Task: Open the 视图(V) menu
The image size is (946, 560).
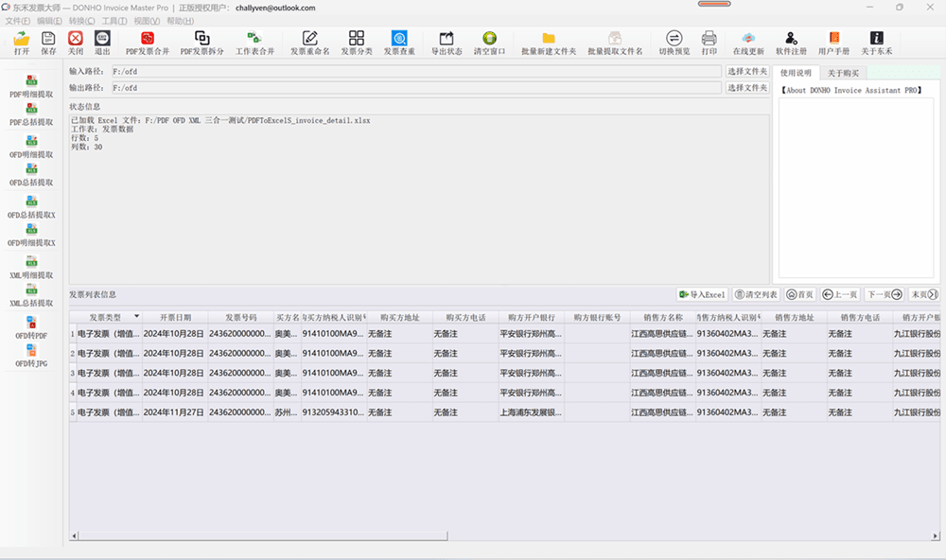Action: coord(147,21)
